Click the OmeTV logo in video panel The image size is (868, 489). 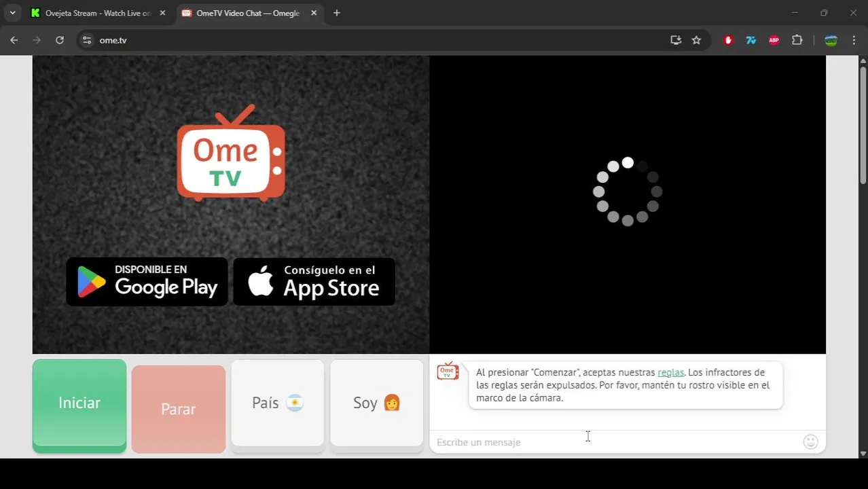[231, 153]
